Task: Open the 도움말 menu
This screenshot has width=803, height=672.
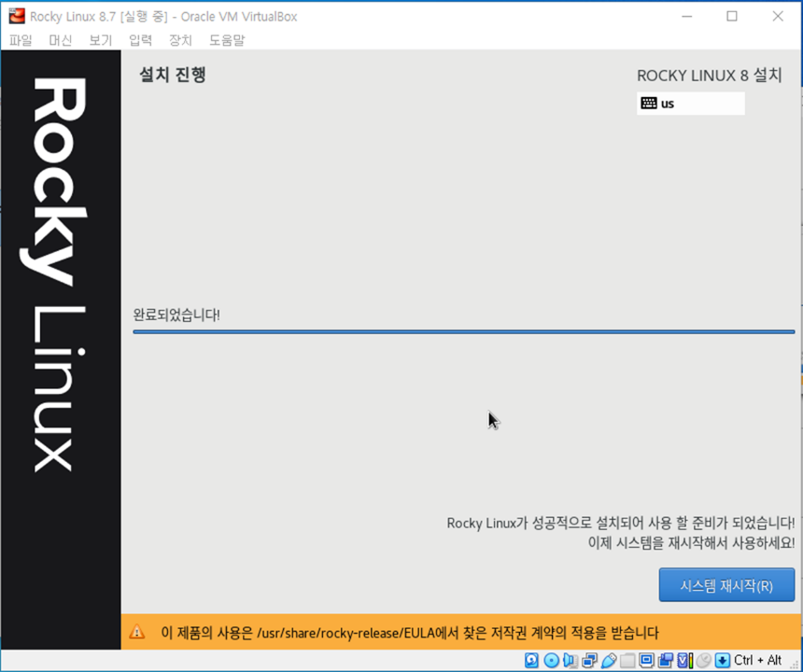Action: tap(228, 40)
